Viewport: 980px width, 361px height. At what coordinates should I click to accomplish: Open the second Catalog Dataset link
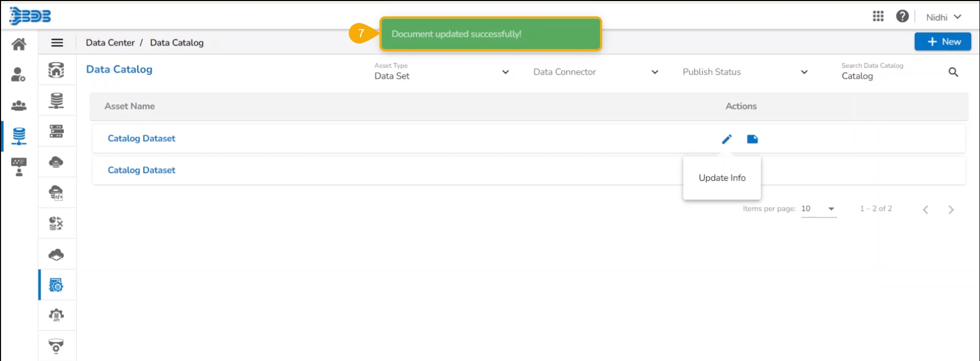(x=141, y=170)
